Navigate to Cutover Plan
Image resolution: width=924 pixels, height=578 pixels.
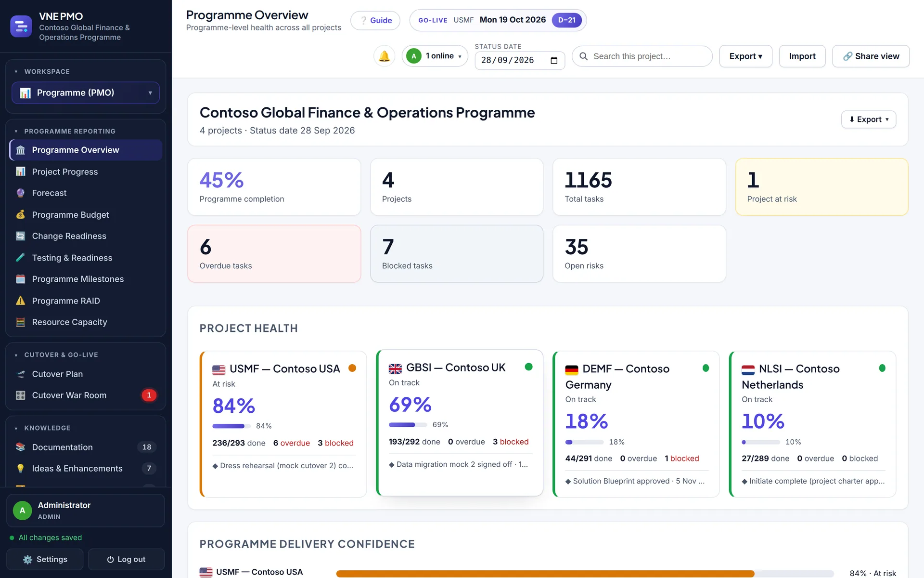86,374
